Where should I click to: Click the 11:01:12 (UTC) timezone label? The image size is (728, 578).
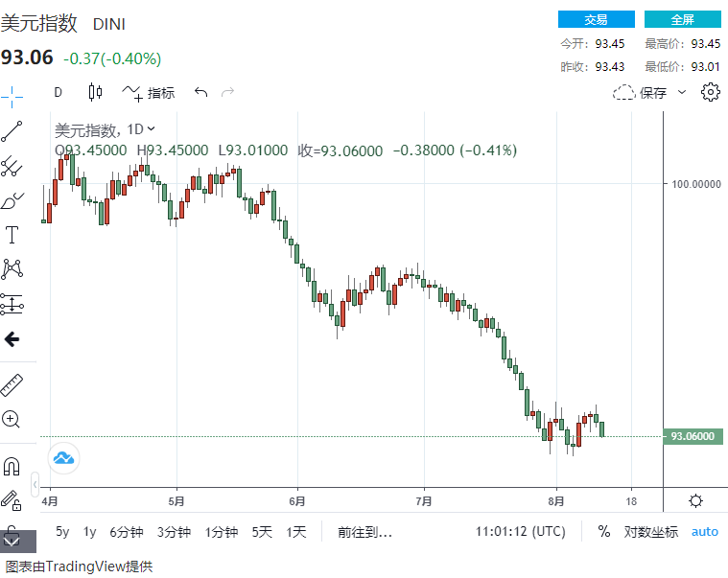(521, 532)
